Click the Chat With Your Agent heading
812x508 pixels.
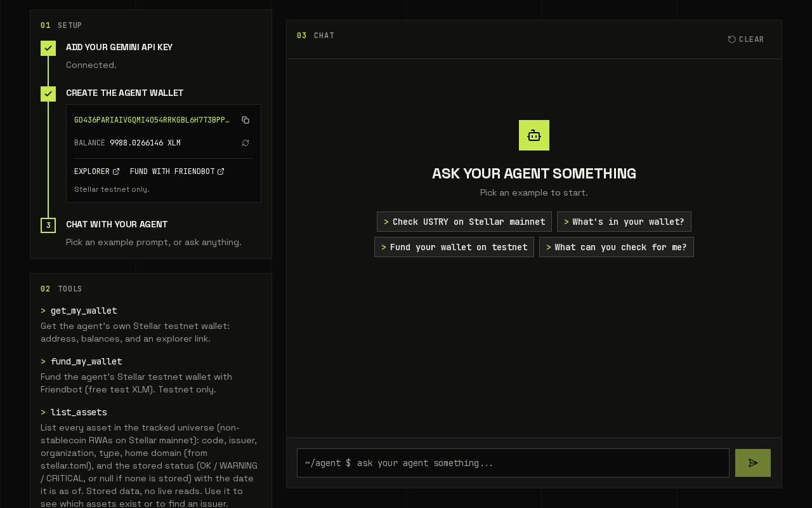click(117, 224)
